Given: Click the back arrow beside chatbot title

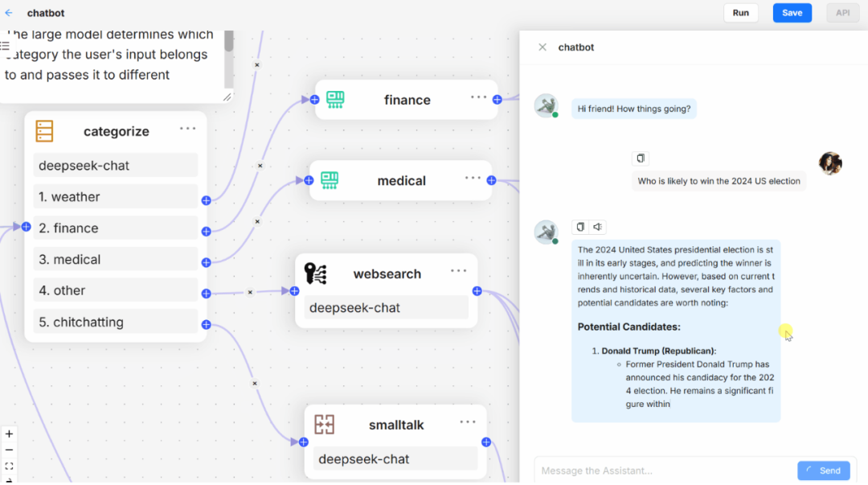Looking at the screenshot, I should (9, 13).
